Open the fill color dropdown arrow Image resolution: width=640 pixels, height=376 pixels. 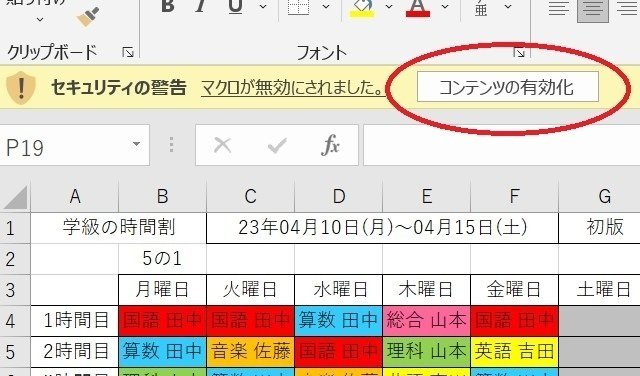389,7
